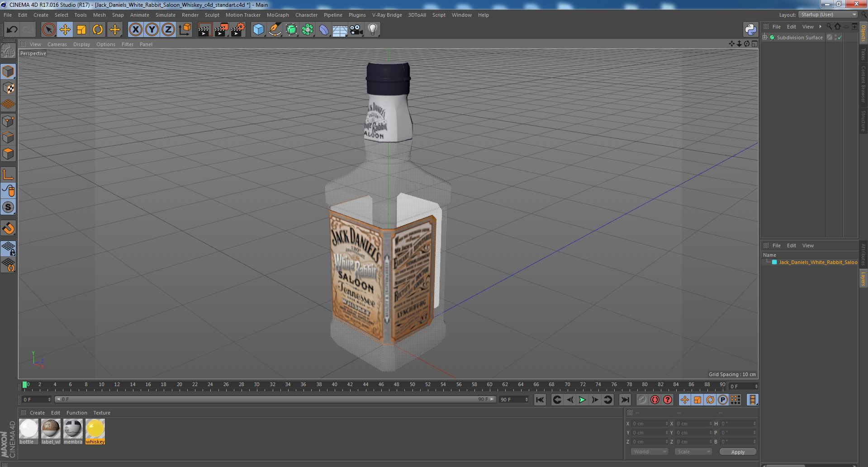
Task: Click the end frame 90 F field
Action: coord(513,399)
